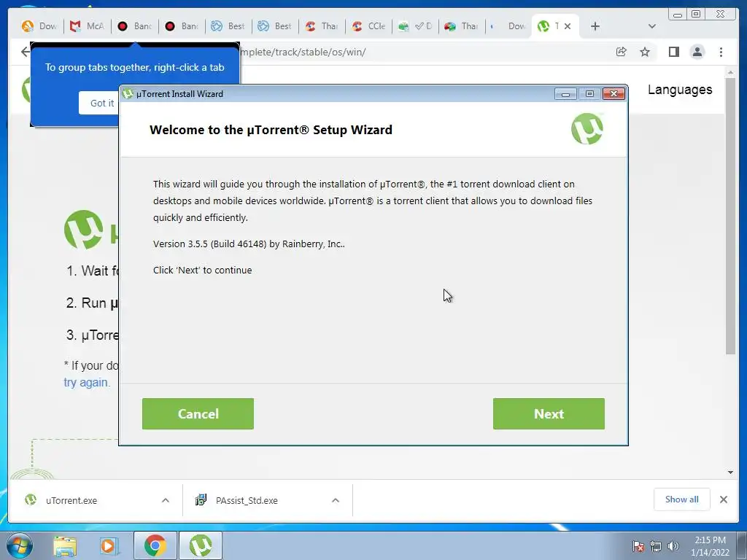The image size is (747, 560).
Task: Open the uTorrent.exe downloaded file
Action: coord(71,500)
